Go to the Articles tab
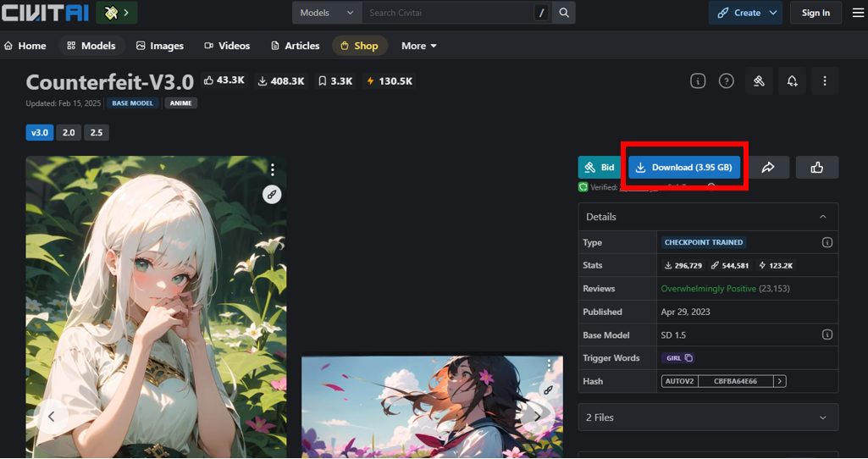This screenshot has height=459, width=868. coord(295,46)
